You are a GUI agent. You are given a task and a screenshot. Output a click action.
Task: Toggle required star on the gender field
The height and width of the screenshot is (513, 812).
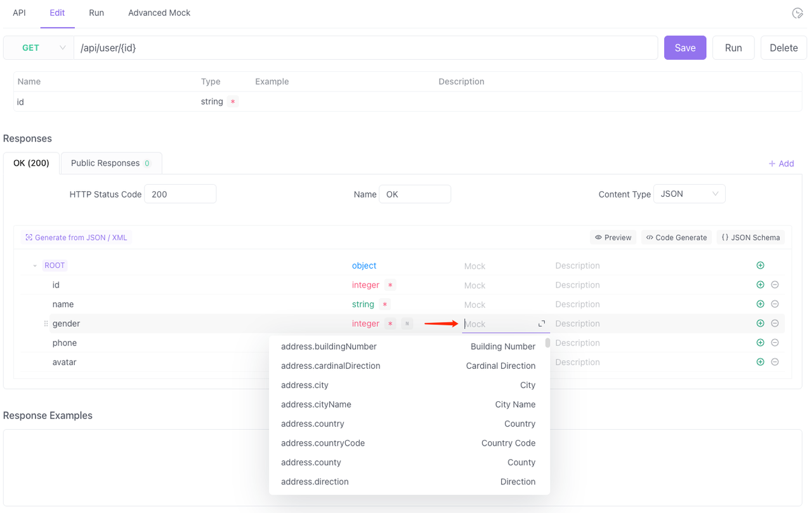(391, 324)
